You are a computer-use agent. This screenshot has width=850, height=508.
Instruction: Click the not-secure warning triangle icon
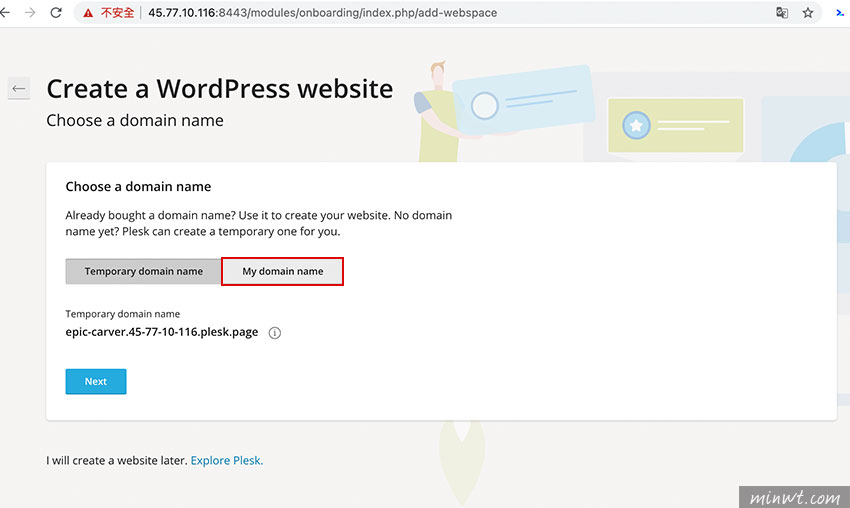tap(88, 13)
